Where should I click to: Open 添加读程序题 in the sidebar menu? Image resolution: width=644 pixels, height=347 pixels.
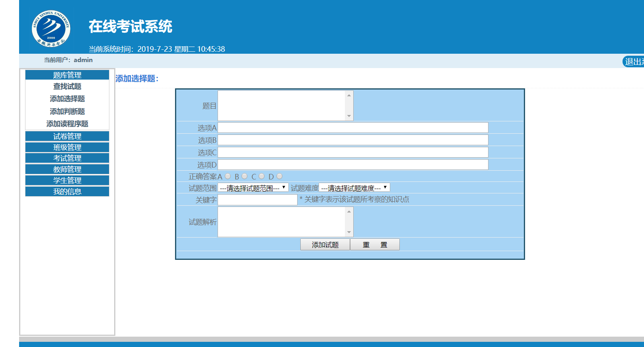[67, 124]
